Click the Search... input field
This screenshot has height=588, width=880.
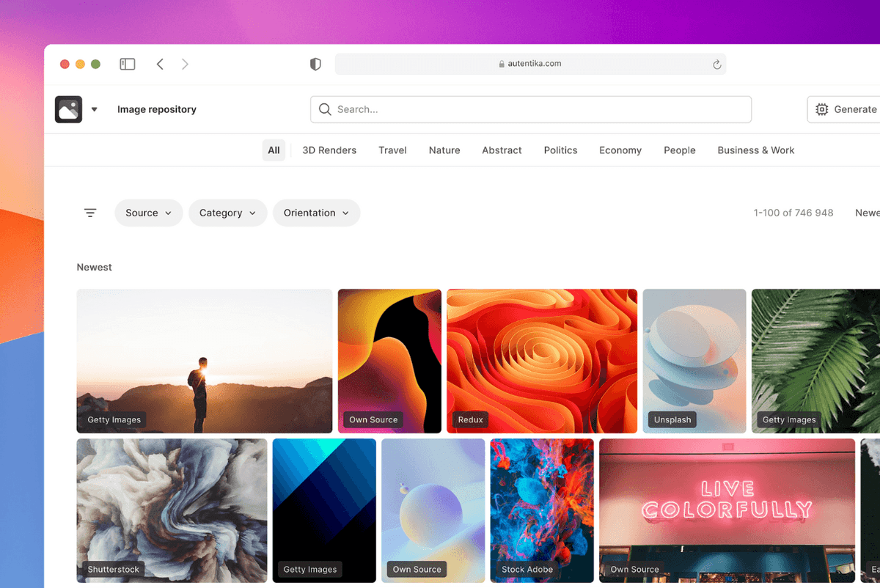531,109
